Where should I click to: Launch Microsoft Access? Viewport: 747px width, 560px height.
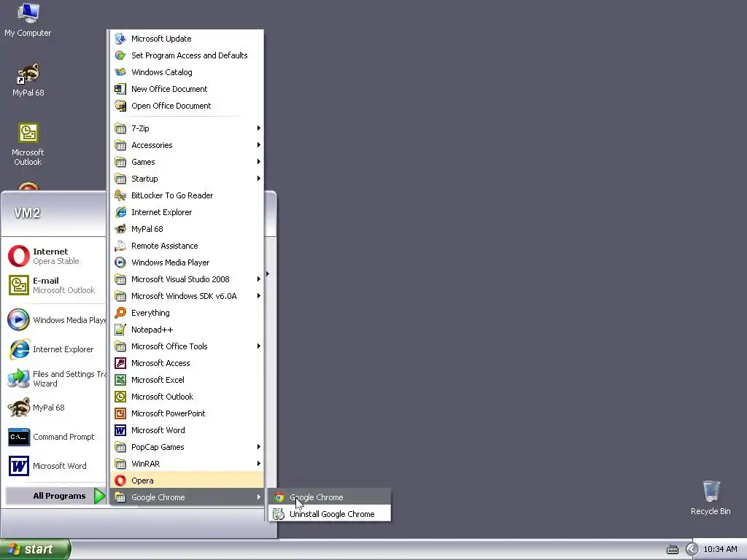187,363
